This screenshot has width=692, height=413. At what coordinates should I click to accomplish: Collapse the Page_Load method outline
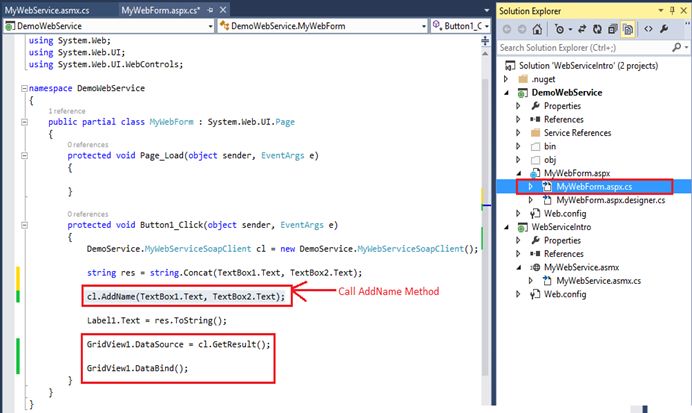[x=24, y=155]
